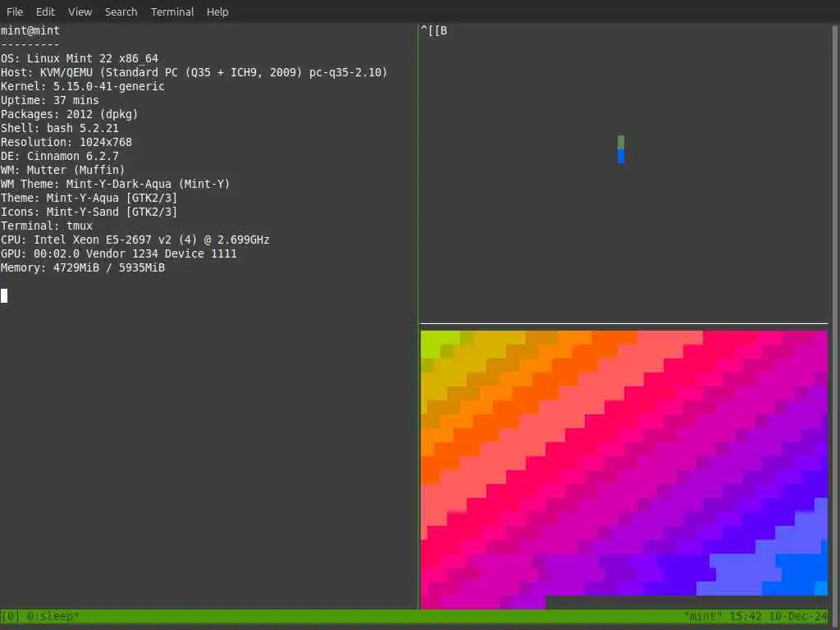Click the rainbow gradient pane
Screen dimensions: 840x630
click(624, 469)
